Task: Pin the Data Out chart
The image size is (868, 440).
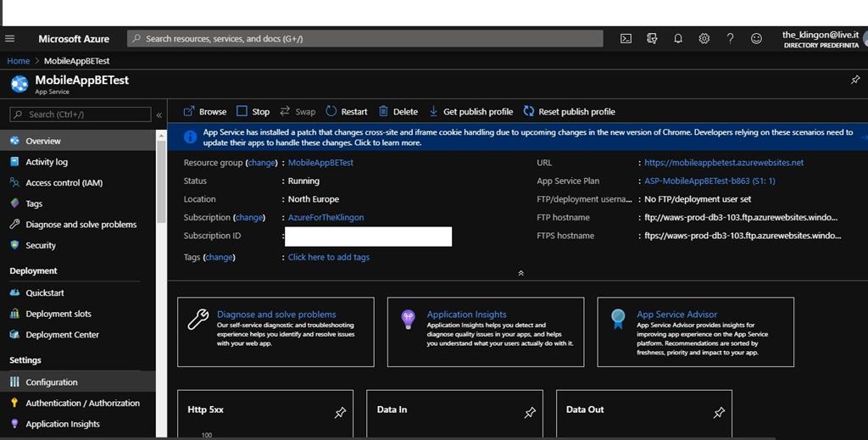Action: coord(719,412)
